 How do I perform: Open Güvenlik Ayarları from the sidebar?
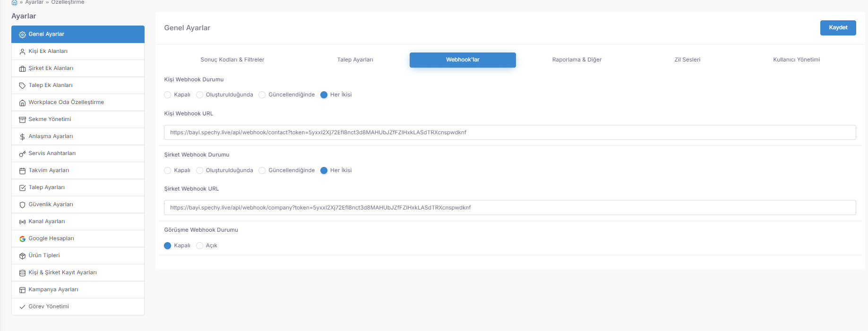(x=78, y=204)
